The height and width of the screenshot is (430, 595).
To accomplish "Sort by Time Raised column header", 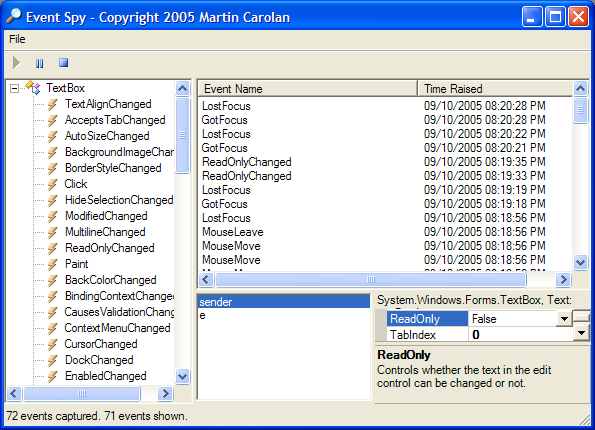I will click(495, 89).
